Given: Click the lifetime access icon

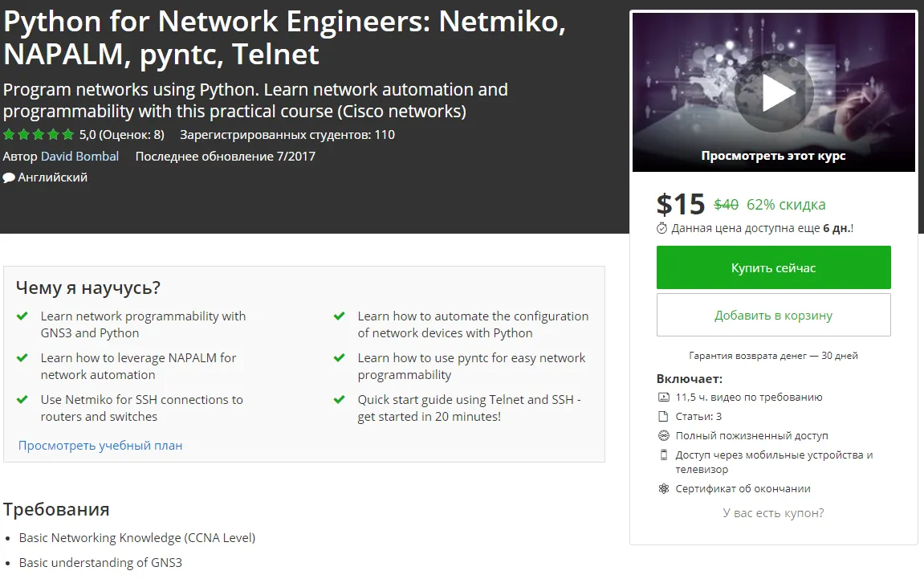Looking at the screenshot, I should (x=663, y=436).
